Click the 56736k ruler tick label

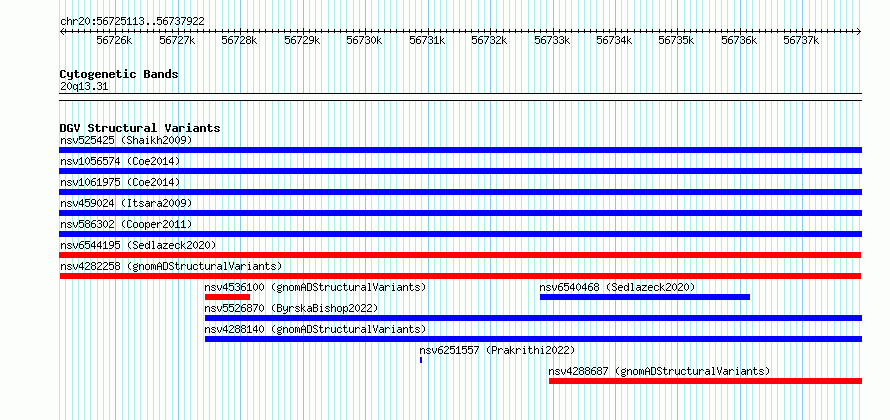point(740,40)
